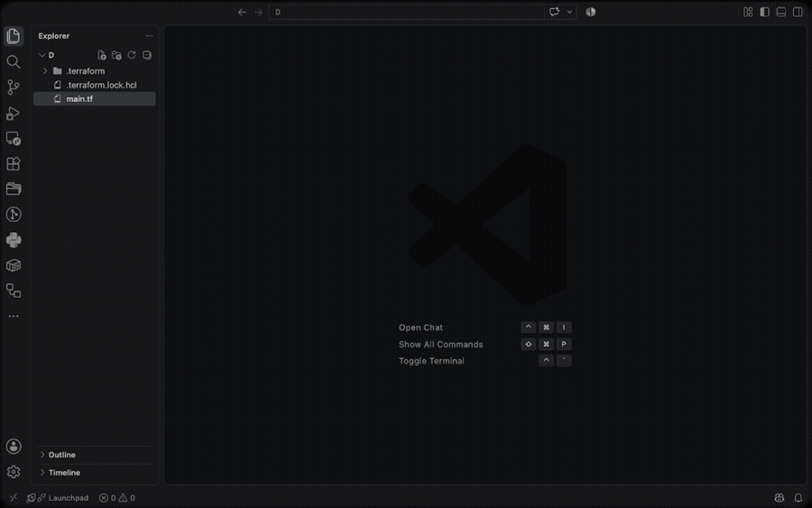Toggle the bottom panel visibility

point(781,12)
